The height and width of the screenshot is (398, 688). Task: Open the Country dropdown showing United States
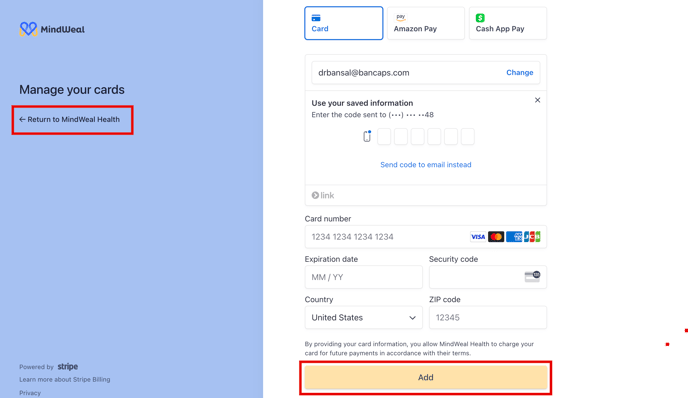(363, 318)
